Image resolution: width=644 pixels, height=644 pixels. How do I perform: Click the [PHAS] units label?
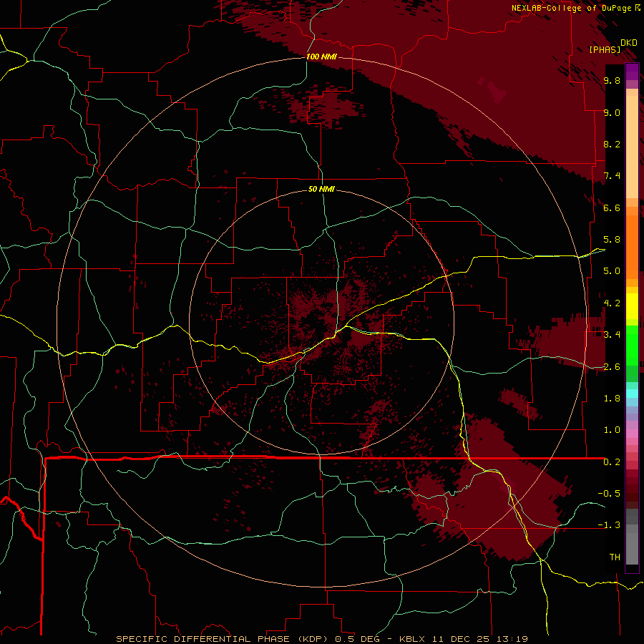[605, 49]
